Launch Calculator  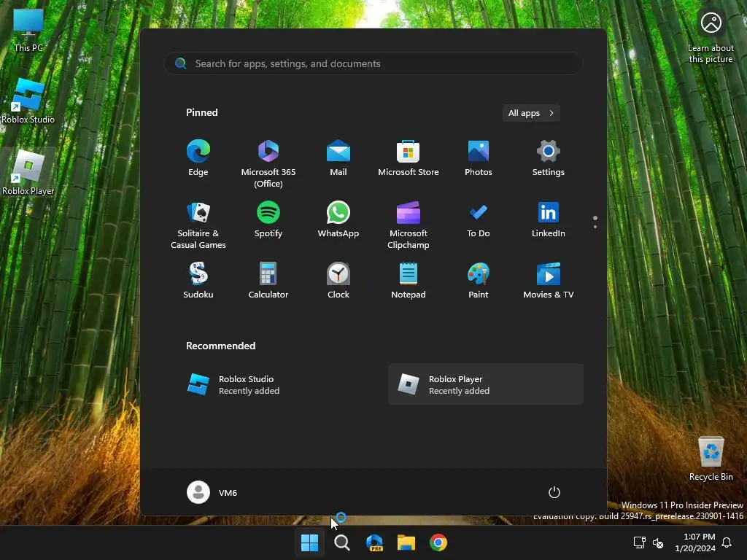[x=268, y=281]
